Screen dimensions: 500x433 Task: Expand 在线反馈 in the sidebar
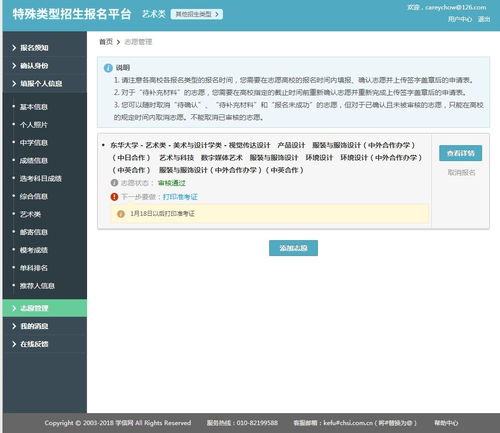click(45, 344)
